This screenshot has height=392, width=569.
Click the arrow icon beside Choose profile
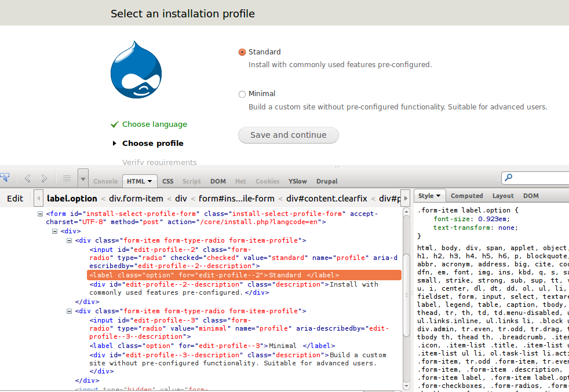tap(114, 143)
